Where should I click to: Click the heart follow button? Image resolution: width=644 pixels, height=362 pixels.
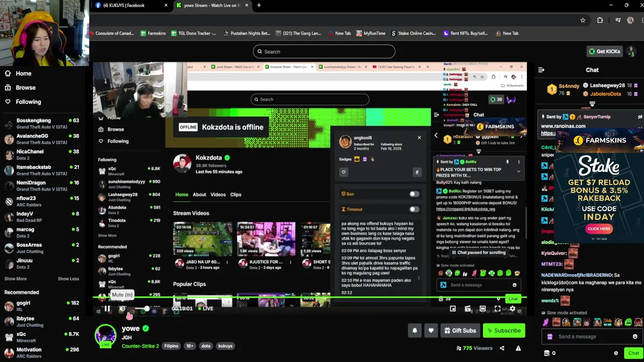pyautogui.click(x=431, y=330)
